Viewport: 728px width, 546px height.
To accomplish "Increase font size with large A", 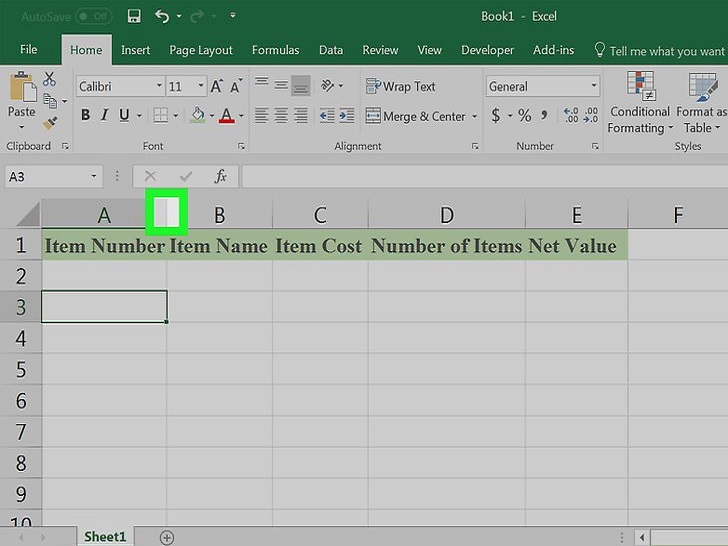I will click(216, 86).
